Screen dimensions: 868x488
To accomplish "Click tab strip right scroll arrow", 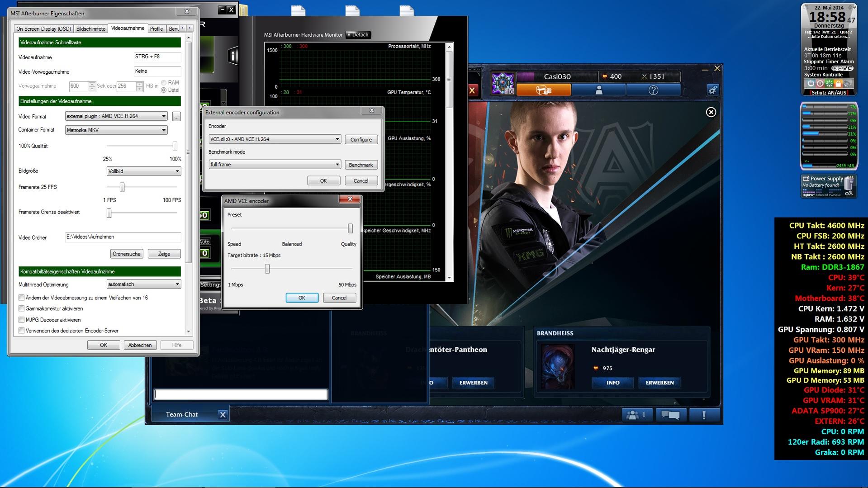I will pos(190,28).
